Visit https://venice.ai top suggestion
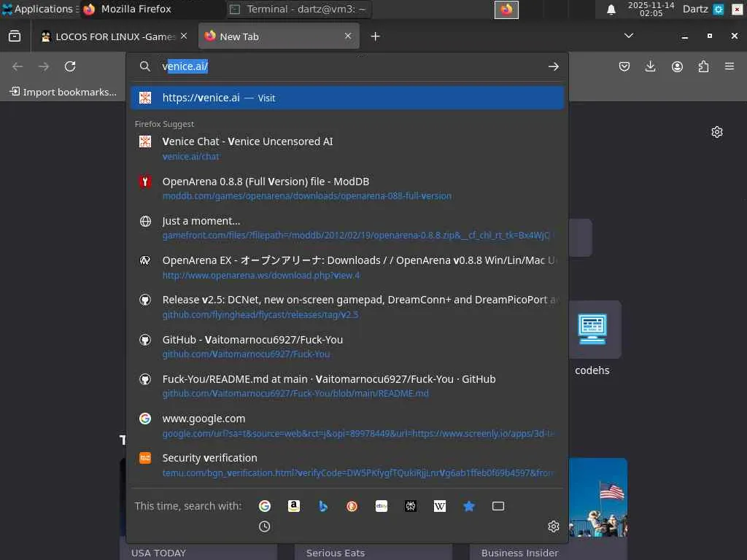This screenshot has height=560, width=747. coord(347,98)
